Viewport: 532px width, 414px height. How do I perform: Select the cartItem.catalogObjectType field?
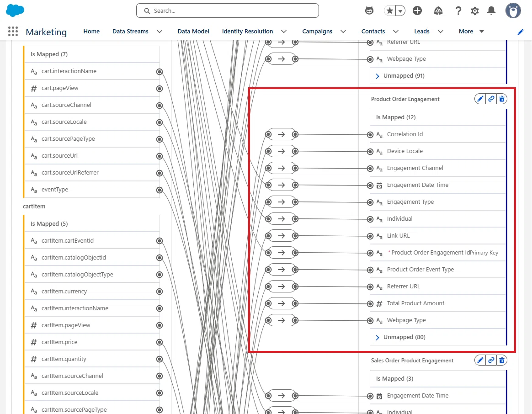[92, 275]
